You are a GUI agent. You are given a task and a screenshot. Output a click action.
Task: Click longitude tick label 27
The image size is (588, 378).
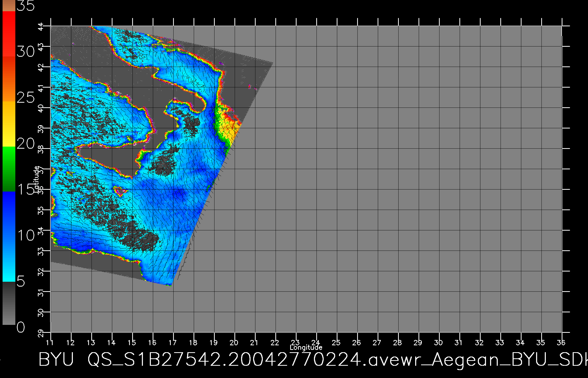377,342
